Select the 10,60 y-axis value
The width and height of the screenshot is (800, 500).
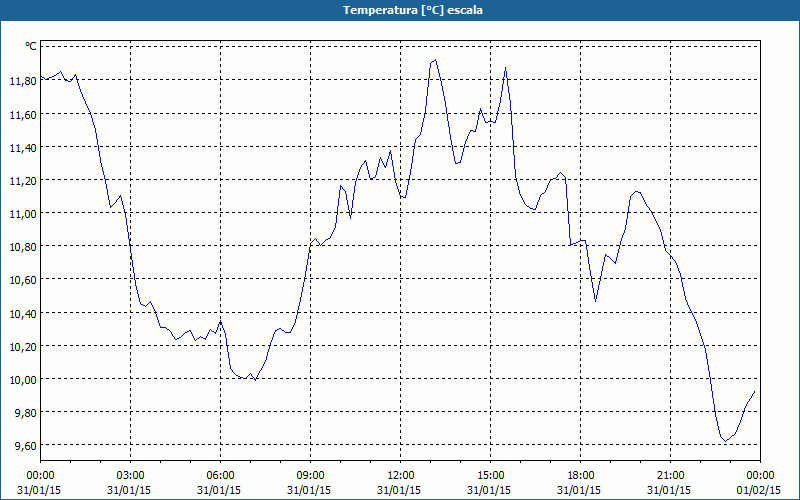(x=23, y=280)
